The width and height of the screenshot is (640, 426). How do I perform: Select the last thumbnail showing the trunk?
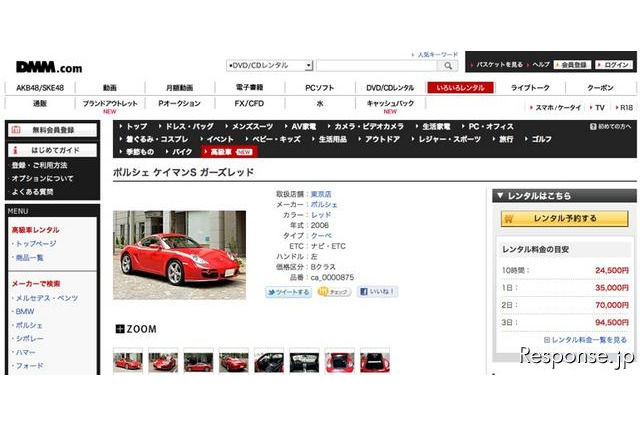click(375, 361)
